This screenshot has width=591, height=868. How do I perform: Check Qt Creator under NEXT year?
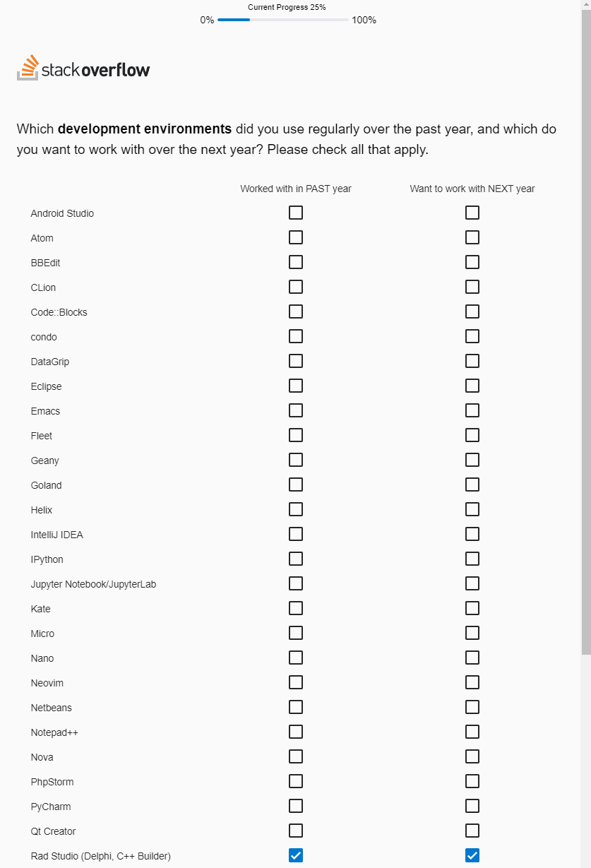click(x=472, y=831)
